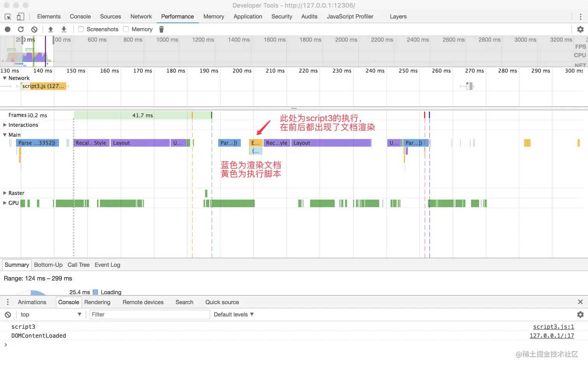Open the Search drawer tab
Screen dimensions: 588x368
(x=184, y=302)
